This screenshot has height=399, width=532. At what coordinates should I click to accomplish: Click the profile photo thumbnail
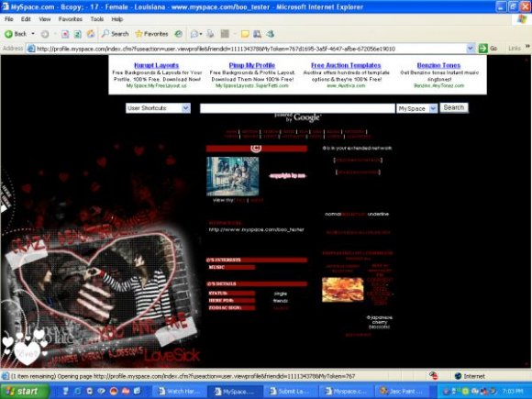click(x=233, y=176)
